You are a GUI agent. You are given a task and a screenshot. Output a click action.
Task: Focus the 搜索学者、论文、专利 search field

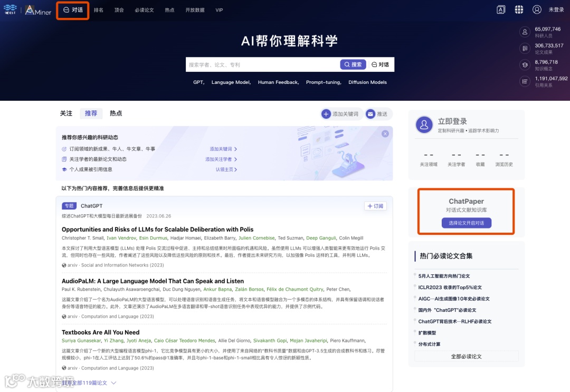click(262, 65)
